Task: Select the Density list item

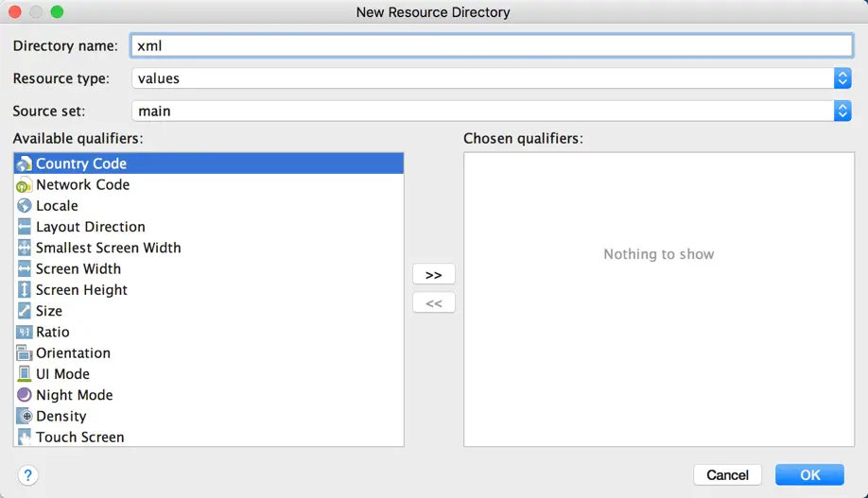Action: coord(209,416)
